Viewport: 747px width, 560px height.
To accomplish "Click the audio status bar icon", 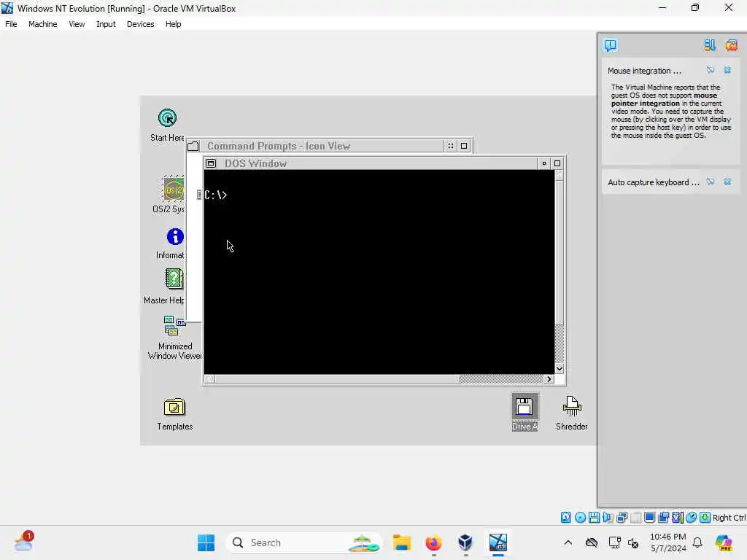I will (x=608, y=518).
